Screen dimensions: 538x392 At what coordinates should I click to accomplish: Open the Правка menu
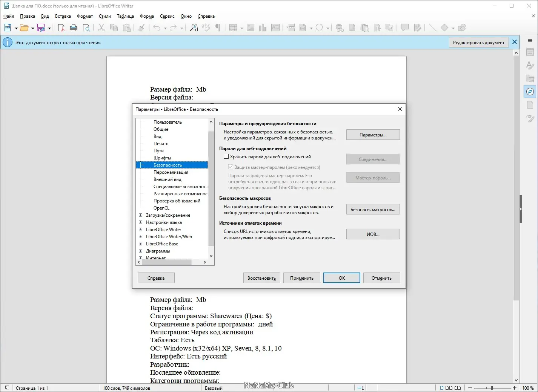click(27, 16)
